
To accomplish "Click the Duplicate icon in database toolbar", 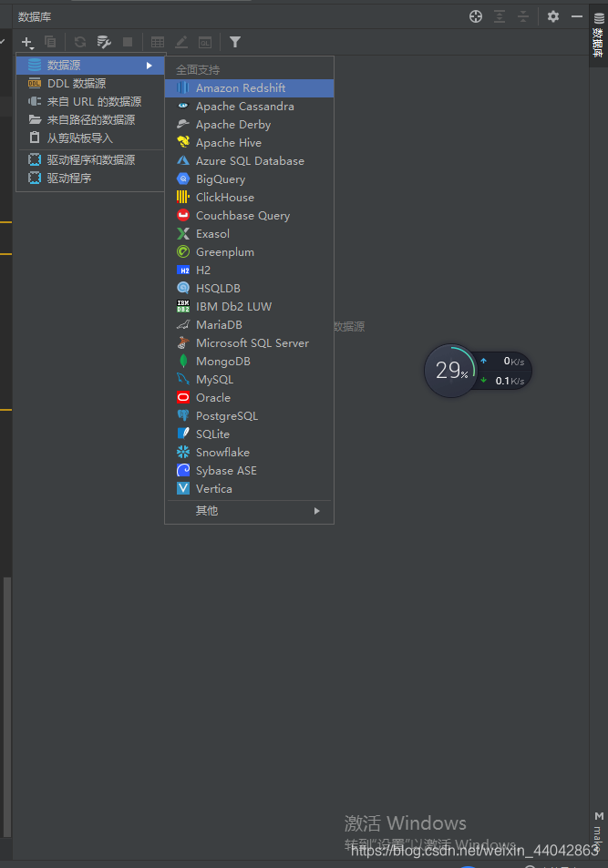I will coord(50,42).
